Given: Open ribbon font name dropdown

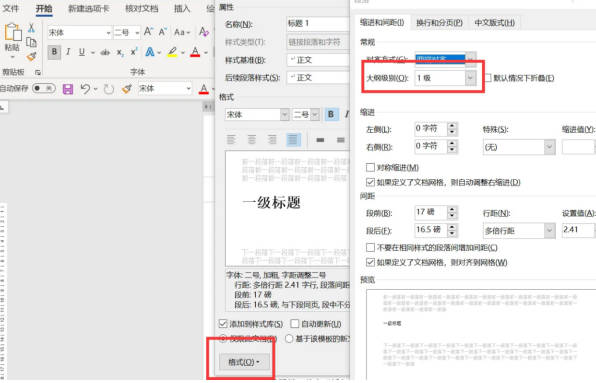Looking at the screenshot, I should 108,33.
